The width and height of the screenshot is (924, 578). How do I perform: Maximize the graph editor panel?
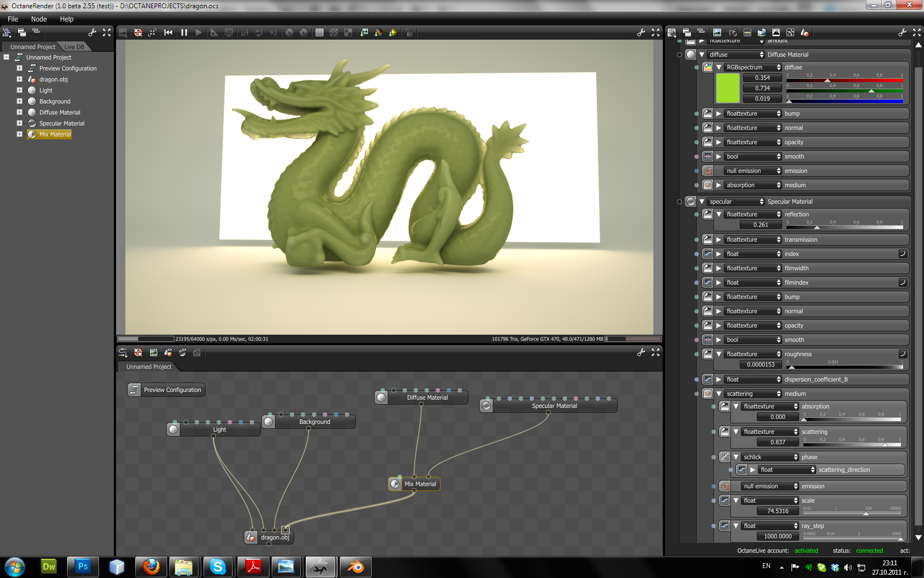pyautogui.click(x=656, y=352)
